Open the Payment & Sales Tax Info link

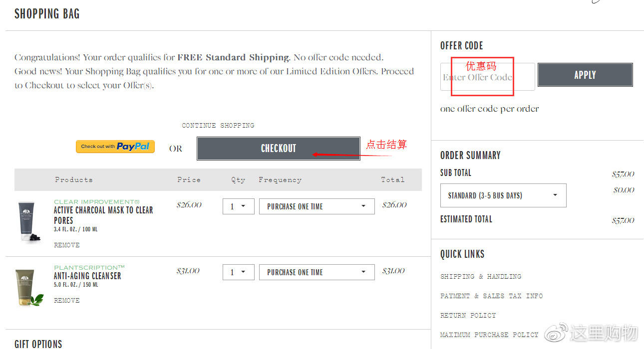tap(492, 296)
